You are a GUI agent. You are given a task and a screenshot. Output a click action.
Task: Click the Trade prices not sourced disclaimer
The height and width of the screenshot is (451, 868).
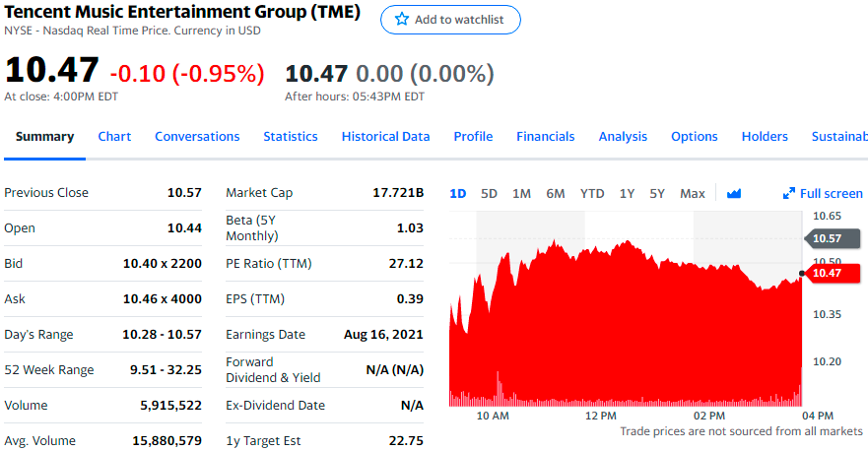[x=741, y=431]
